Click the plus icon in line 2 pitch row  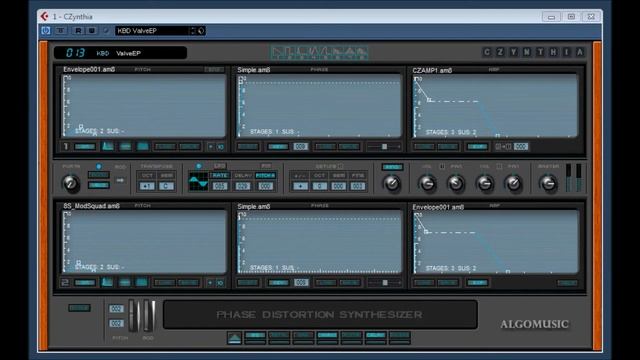pos(210,282)
